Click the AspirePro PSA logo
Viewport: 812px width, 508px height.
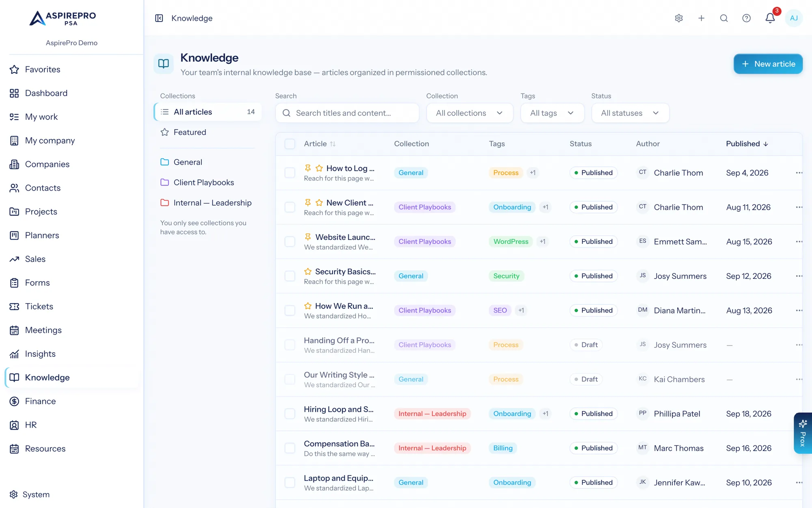[x=63, y=19]
